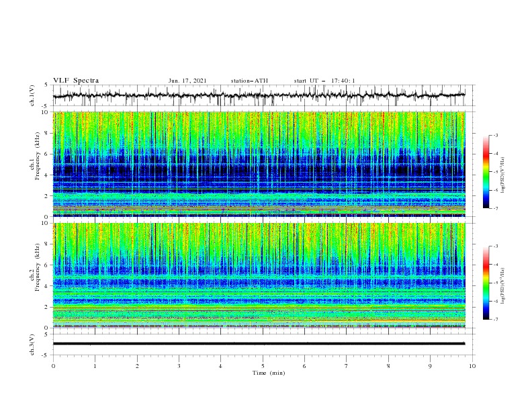Viewport: 532px width, 411px height.
Task: Click time axis tick label "9"
Action: pos(430,366)
